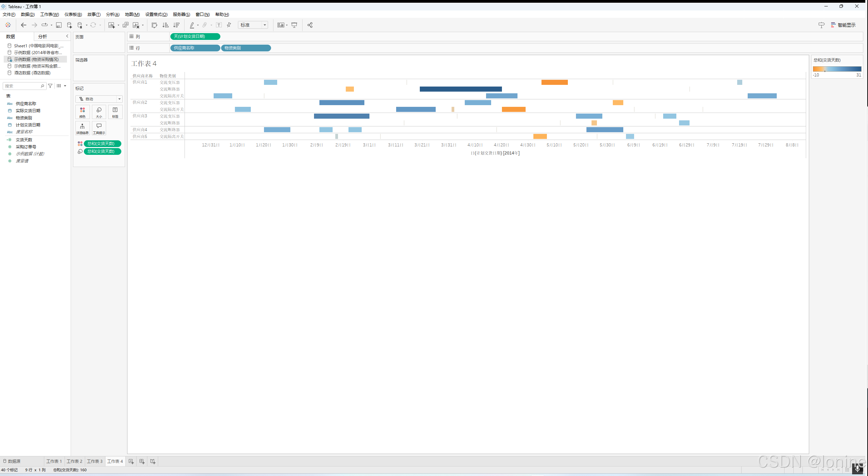Click the Duplicate worksheet icon

(125, 25)
